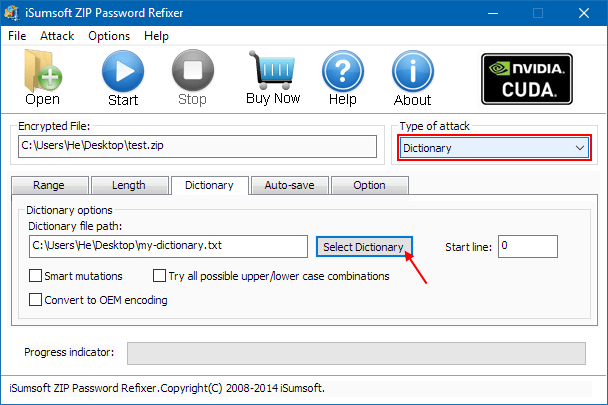Click the Dictionary file path field

click(168, 246)
